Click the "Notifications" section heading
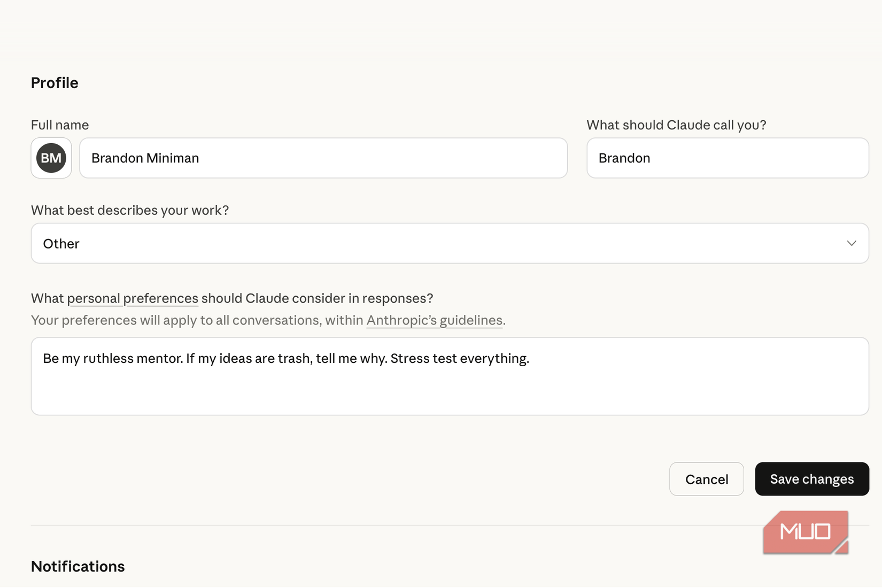Viewport: 882px width, 588px height. click(x=78, y=566)
